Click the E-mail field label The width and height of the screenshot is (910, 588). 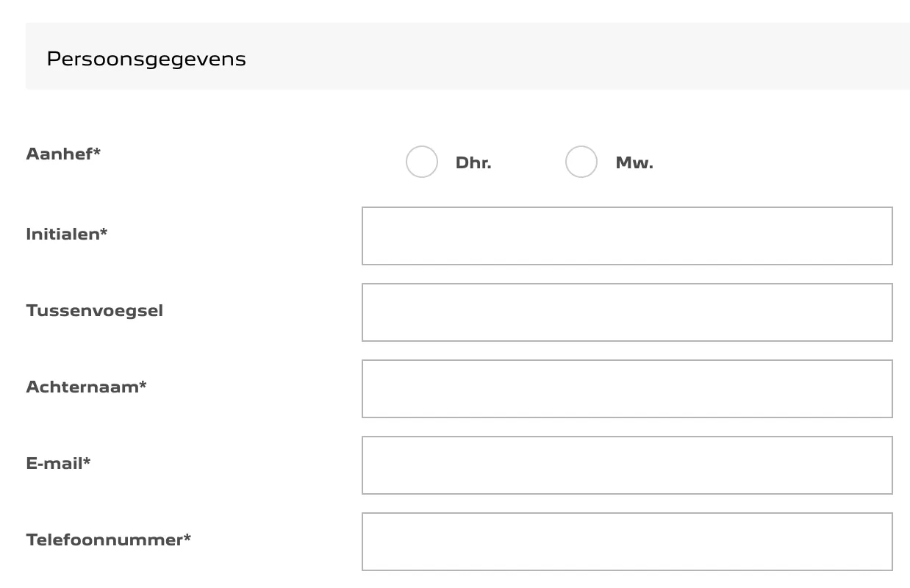coord(58,463)
